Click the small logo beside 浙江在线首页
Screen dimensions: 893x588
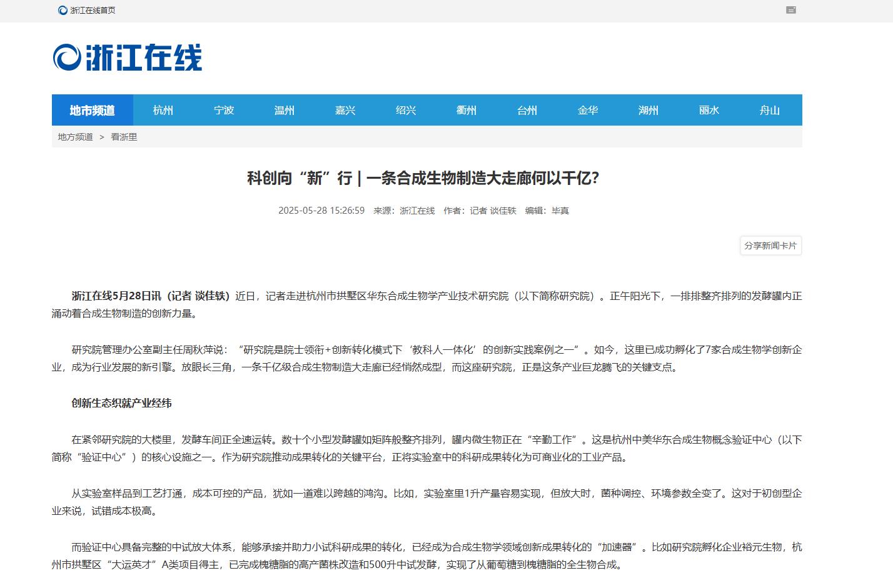click(61, 10)
